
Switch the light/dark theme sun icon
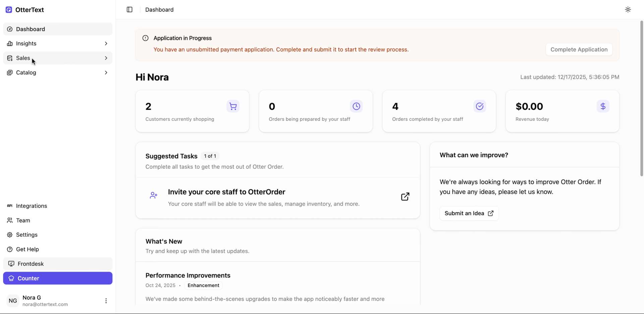[x=628, y=10]
